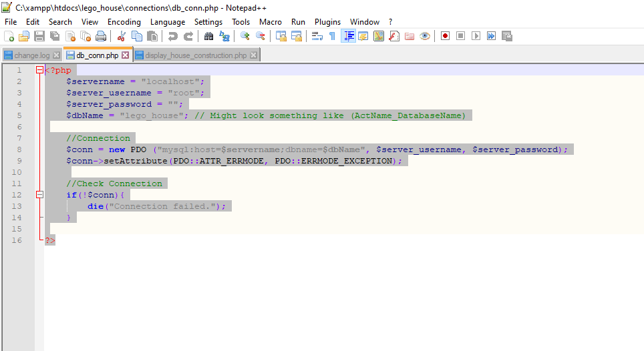This screenshot has height=351, width=644.
Task: Collapse the if block fold on line 12
Action: pyautogui.click(x=39, y=195)
